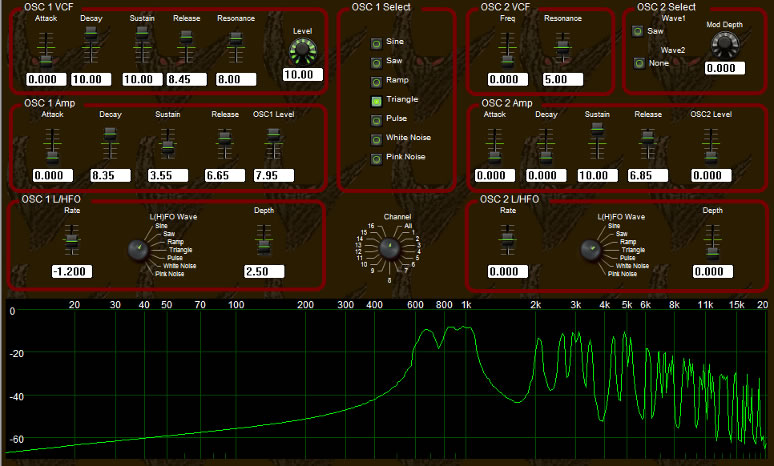Click the OSC 2 L/HFO Rate slider
774x466 pixels.
click(507, 240)
